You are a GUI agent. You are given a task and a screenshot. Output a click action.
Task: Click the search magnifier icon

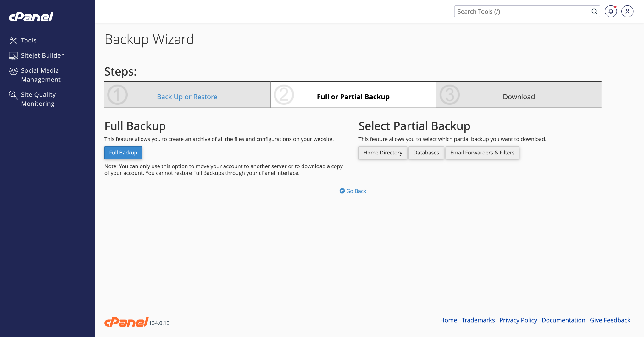pos(594,12)
